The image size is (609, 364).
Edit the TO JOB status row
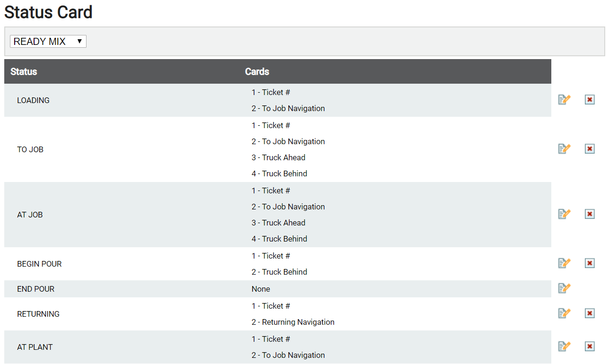tap(565, 149)
